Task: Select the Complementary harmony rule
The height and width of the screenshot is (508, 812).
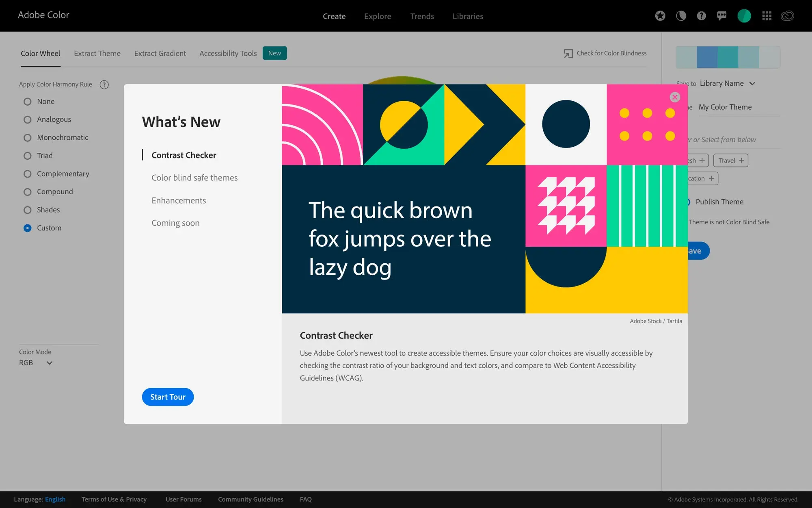Action: (63, 174)
